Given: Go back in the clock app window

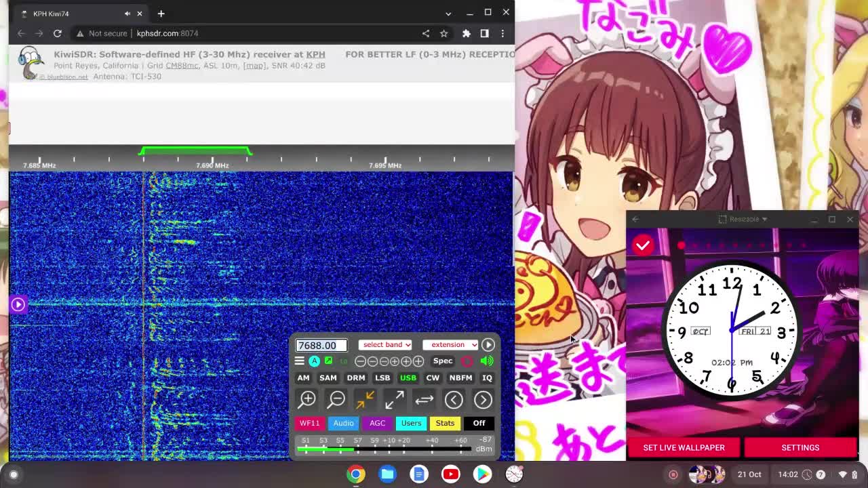Looking at the screenshot, I should pos(635,219).
